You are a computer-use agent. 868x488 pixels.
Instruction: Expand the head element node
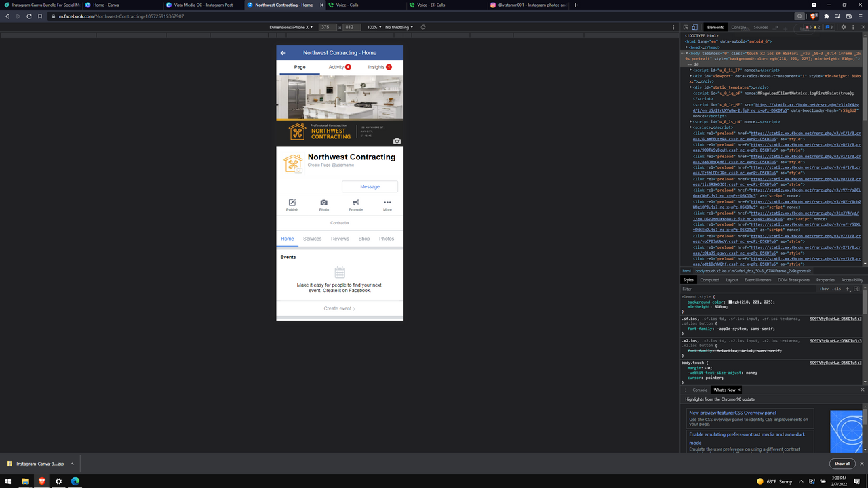(x=687, y=47)
